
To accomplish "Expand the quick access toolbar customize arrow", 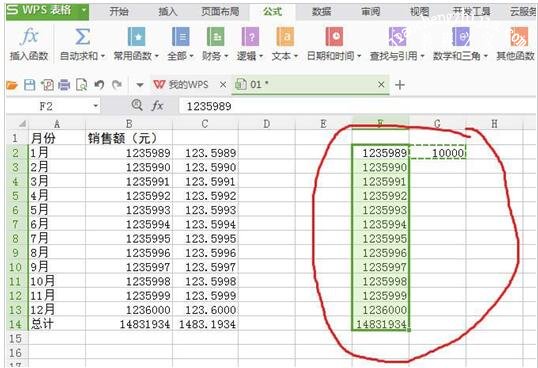I will [x=140, y=85].
